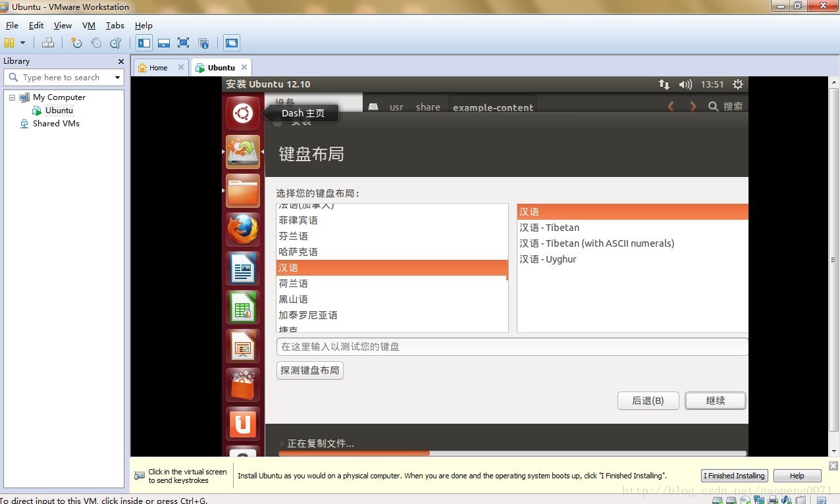Open Ubuntu One launcher icon
The width and height of the screenshot is (840, 504).
[x=242, y=424]
